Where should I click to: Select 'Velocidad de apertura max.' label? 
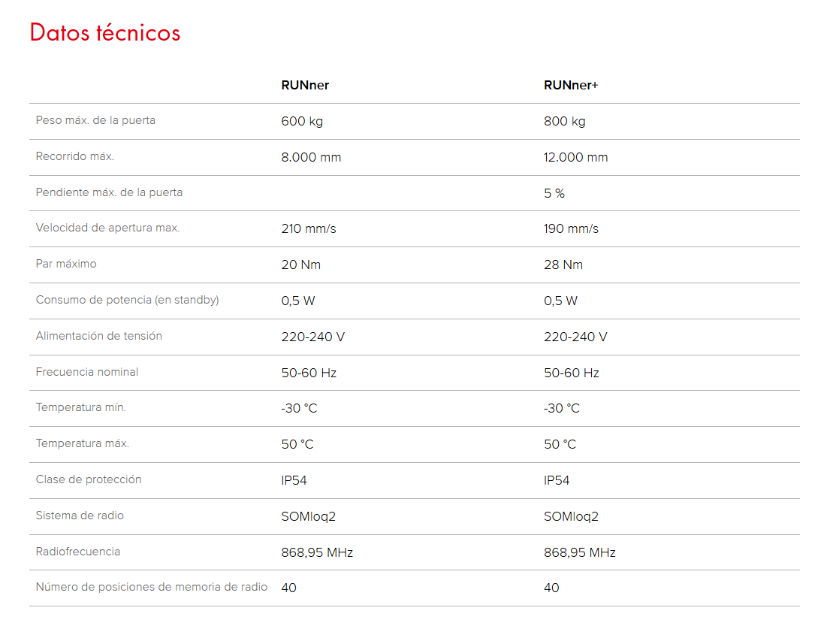107,228
